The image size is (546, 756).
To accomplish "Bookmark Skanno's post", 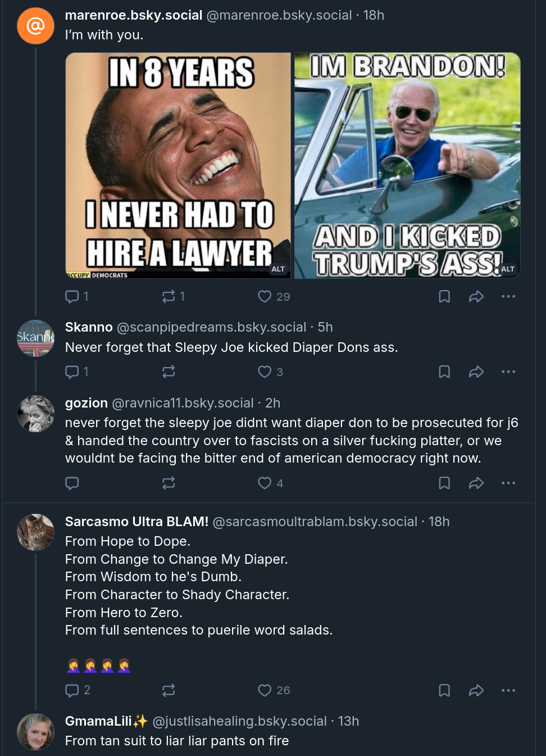I will pyautogui.click(x=444, y=372).
